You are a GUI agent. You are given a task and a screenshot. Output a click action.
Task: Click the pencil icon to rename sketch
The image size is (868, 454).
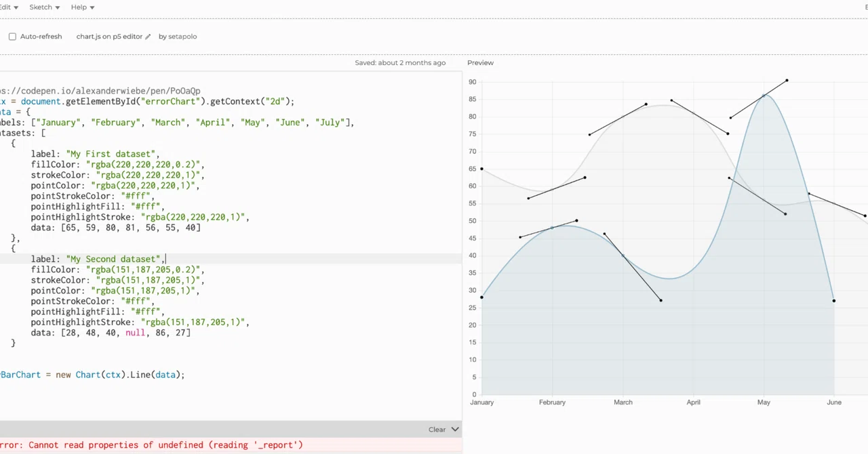click(148, 37)
